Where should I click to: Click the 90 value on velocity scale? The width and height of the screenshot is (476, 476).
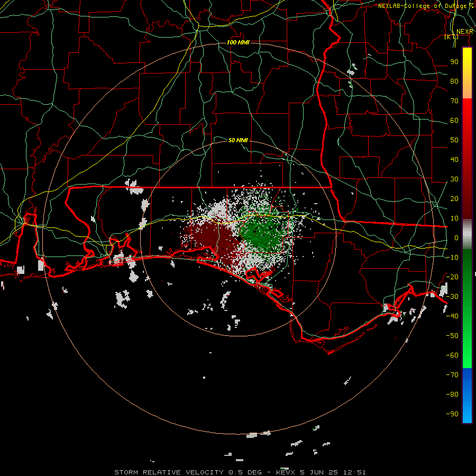[454, 62]
